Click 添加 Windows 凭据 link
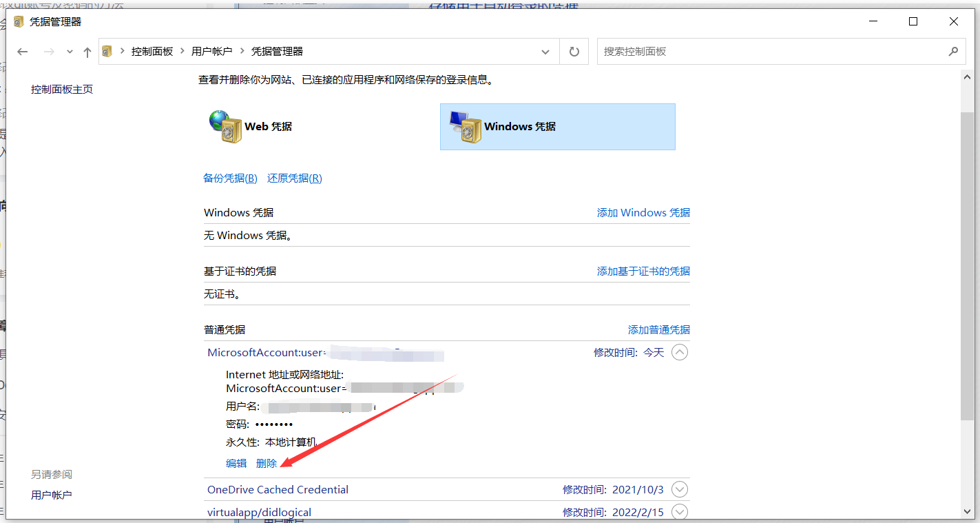Viewport: 980px width, 523px height. (x=643, y=213)
